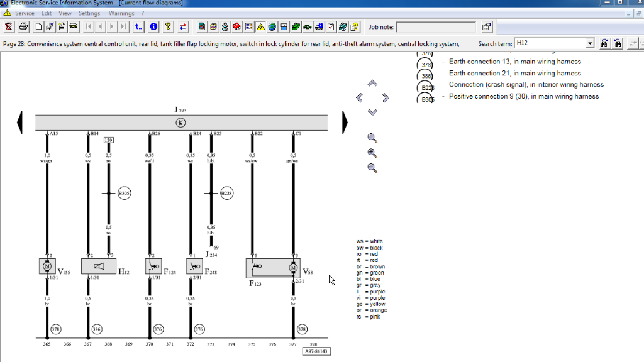Image resolution: width=644 pixels, height=362 pixels.
Task: Open the Settings menu
Action: click(89, 13)
